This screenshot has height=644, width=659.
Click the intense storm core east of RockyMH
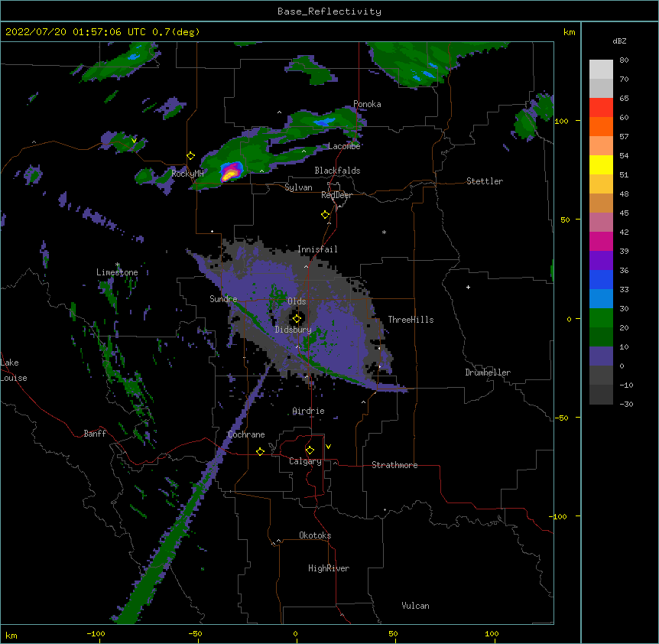click(x=230, y=172)
